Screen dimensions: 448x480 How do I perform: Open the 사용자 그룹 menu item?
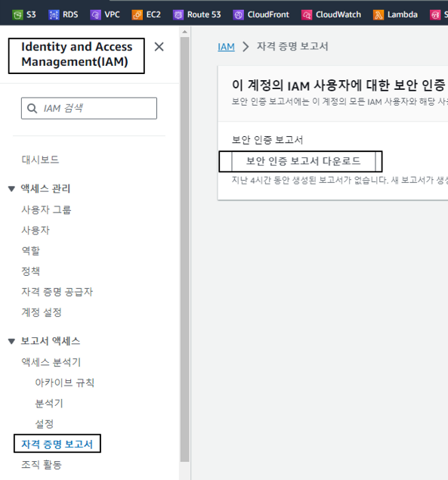[46, 210]
